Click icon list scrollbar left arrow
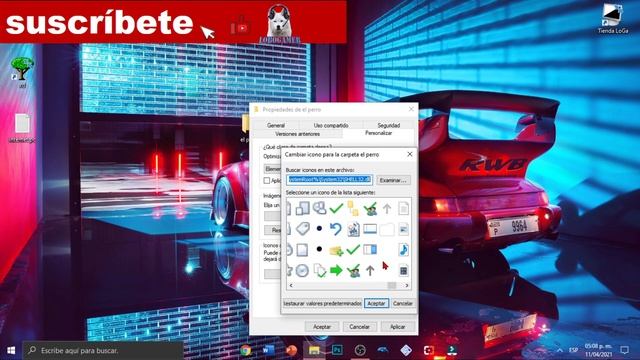The width and height of the screenshot is (640, 360). 291,285
